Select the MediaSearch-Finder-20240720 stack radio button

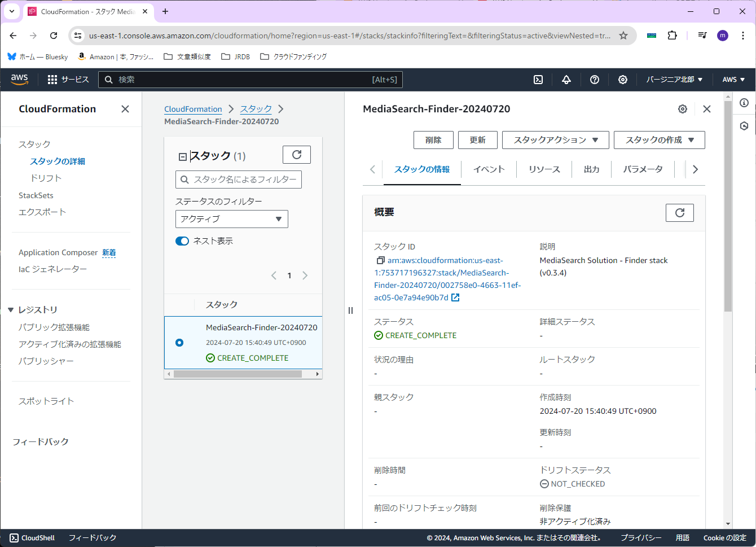(x=179, y=343)
